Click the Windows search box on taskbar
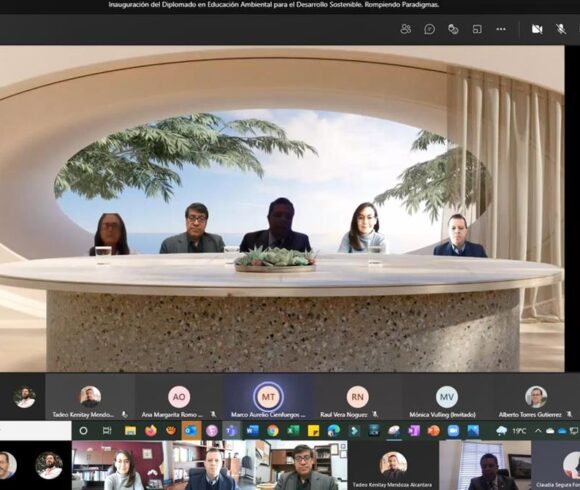The width and height of the screenshot is (580, 490). click(x=36, y=431)
